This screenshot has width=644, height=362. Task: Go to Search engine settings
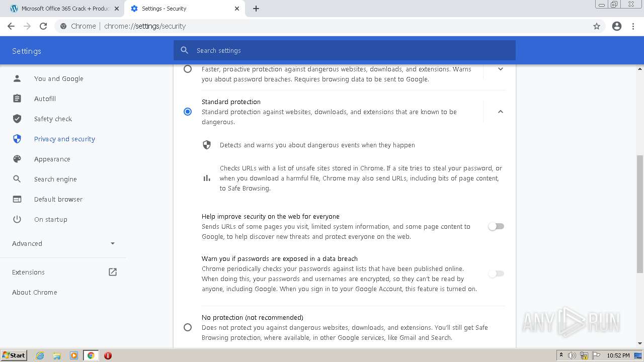pyautogui.click(x=55, y=179)
